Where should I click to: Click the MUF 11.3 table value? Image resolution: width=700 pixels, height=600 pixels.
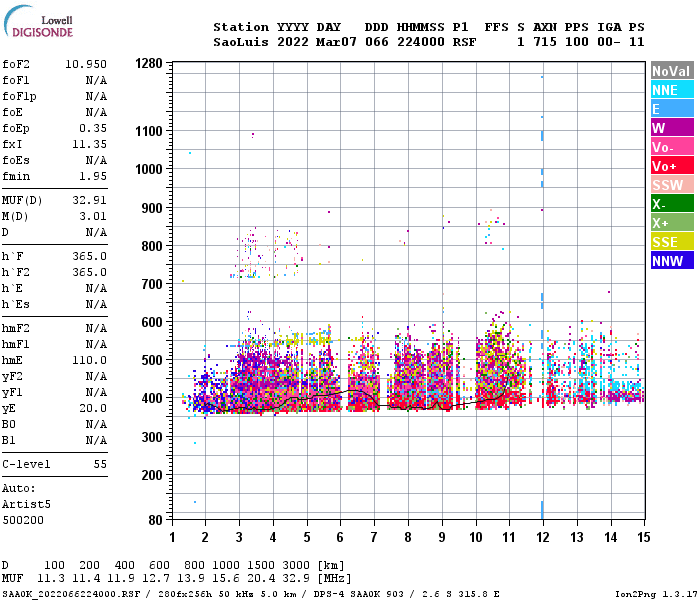pos(50,579)
